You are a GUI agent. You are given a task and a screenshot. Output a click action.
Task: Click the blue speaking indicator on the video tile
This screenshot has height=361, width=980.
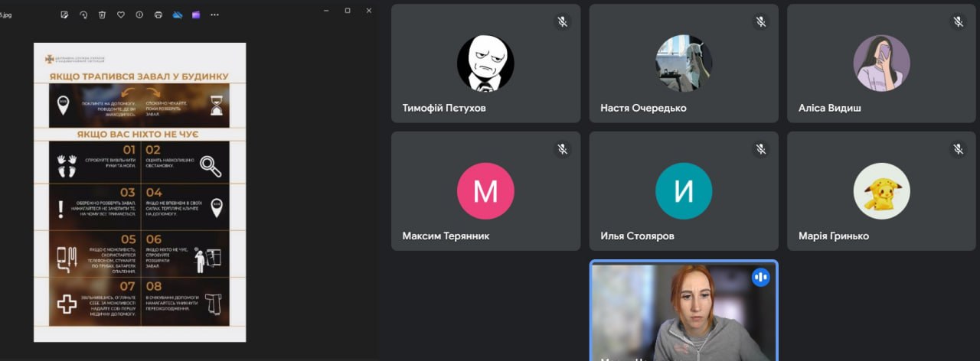pos(760,277)
